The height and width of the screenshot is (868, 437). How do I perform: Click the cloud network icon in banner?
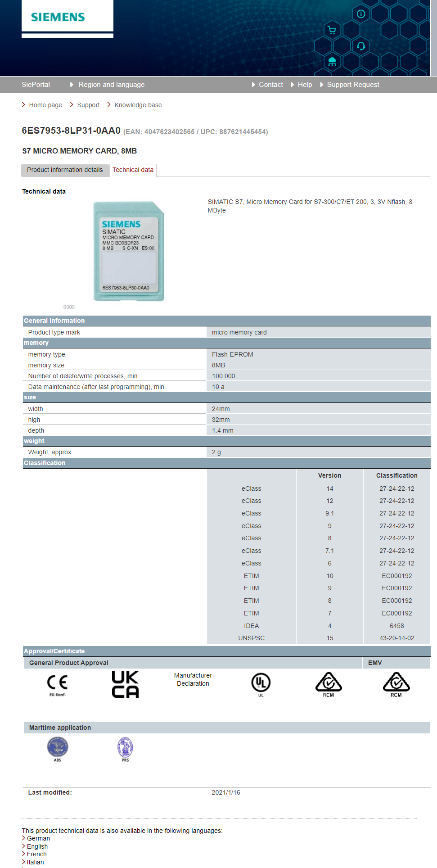332,62
